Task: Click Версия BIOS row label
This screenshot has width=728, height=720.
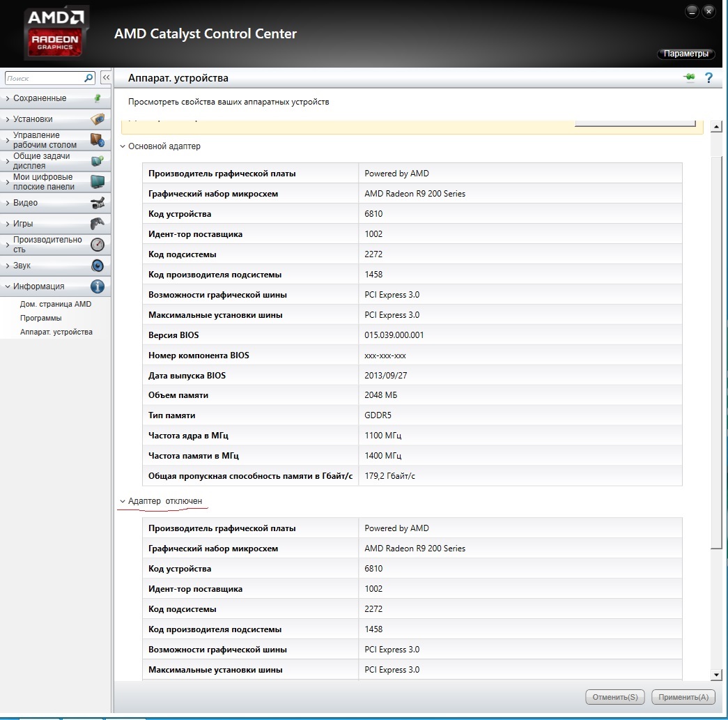Action: pos(173,335)
